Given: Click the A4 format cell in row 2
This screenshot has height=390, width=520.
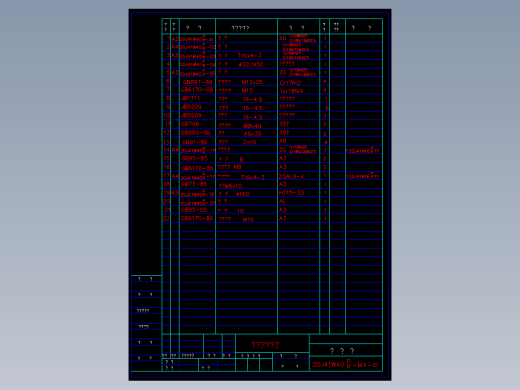Looking at the screenshot, I should coord(175,47).
